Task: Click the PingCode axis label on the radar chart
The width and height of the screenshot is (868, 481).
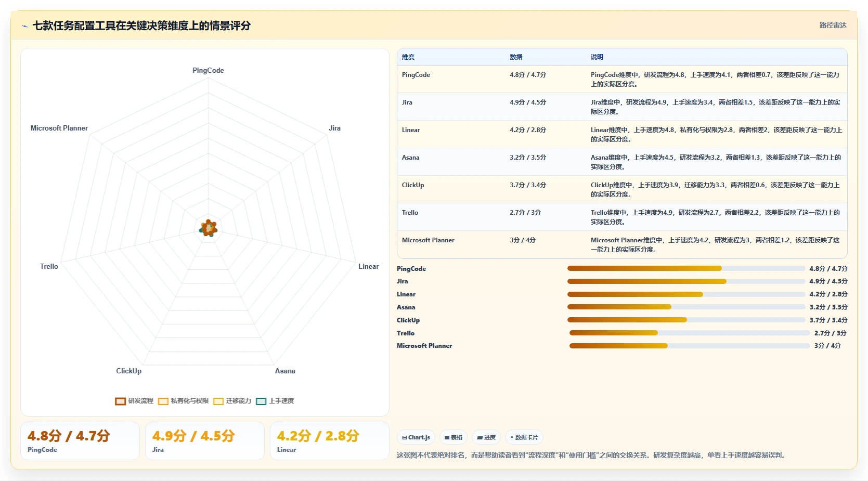Action: 208,71
